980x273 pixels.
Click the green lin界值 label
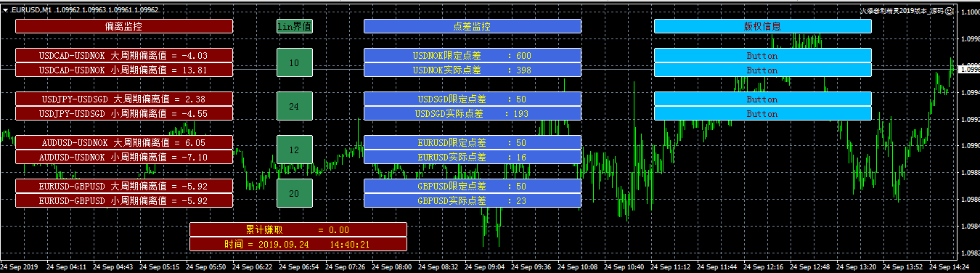pos(295,26)
